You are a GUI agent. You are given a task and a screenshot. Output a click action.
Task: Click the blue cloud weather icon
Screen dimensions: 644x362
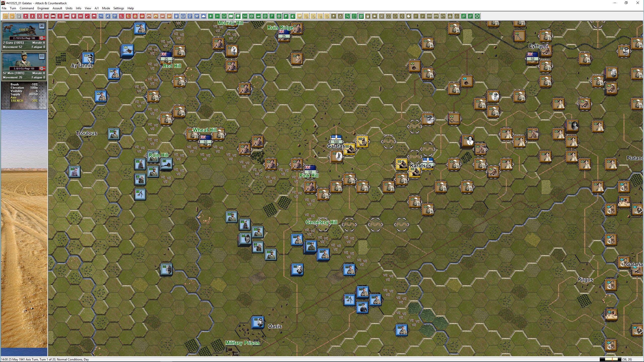click(x=204, y=16)
